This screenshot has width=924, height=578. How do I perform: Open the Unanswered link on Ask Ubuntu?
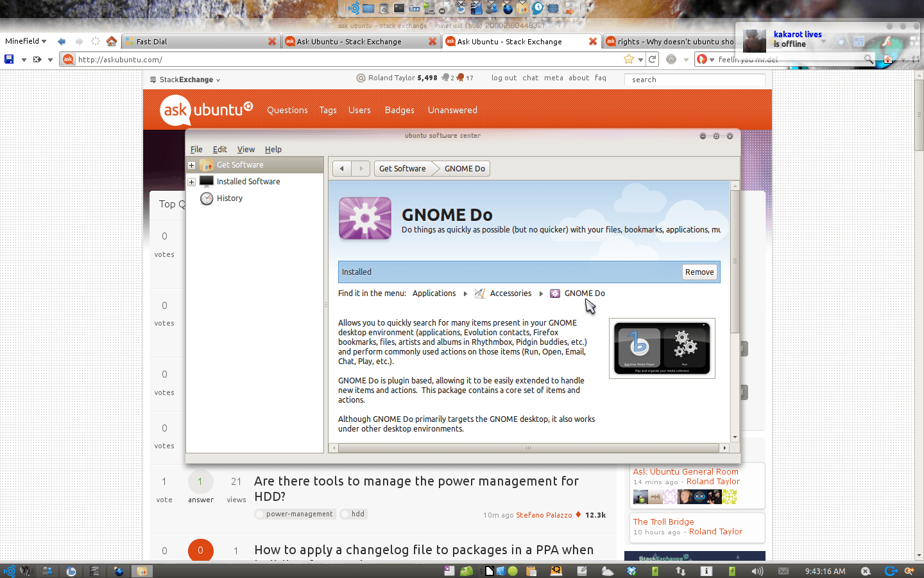click(452, 110)
